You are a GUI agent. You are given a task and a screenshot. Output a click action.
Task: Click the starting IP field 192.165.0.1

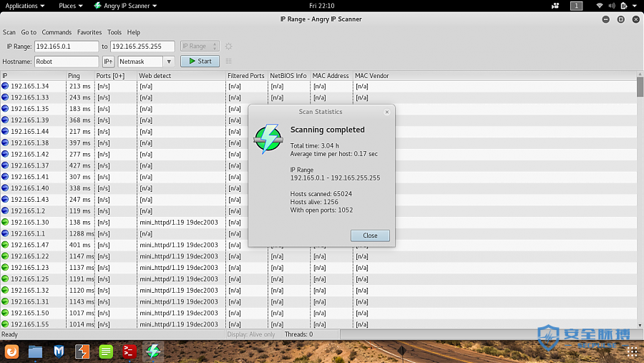[67, 46]
